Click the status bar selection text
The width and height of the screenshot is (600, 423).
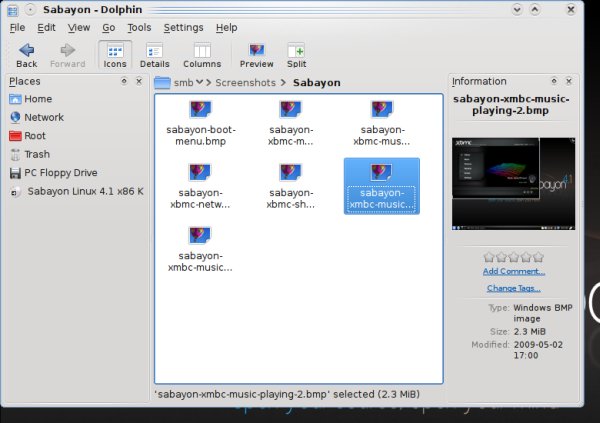tap(287, 394)
